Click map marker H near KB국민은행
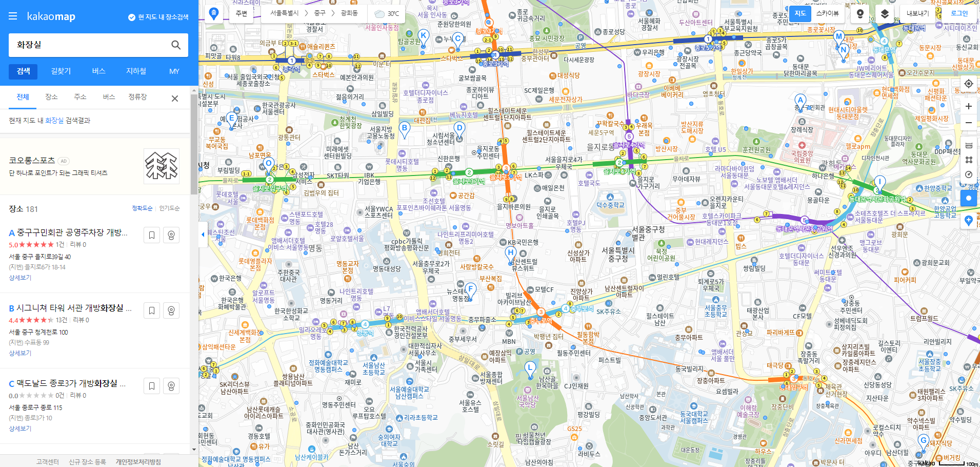 (x=511, y=254)
